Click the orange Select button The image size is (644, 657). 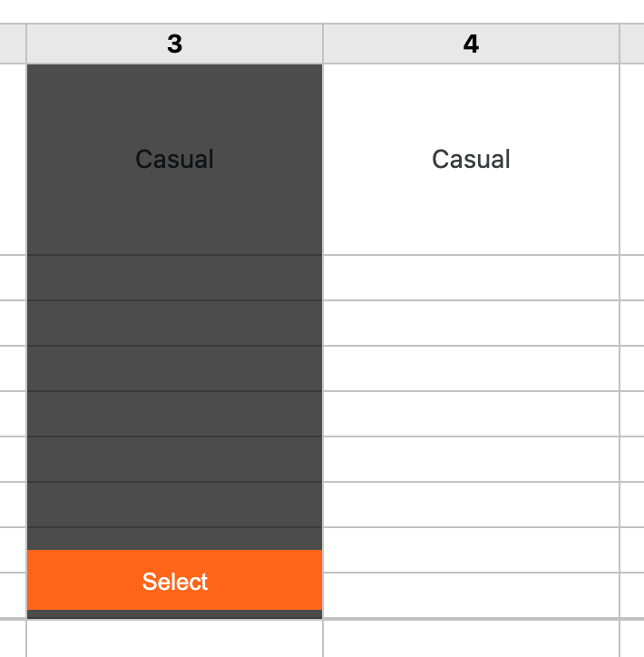coord(175,580)
